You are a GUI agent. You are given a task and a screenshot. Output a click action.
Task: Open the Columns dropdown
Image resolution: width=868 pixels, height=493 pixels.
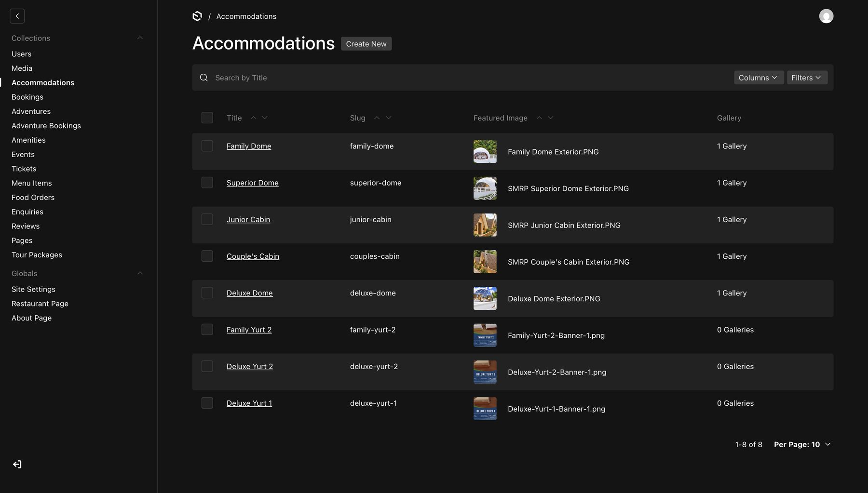tap(759, 78)
